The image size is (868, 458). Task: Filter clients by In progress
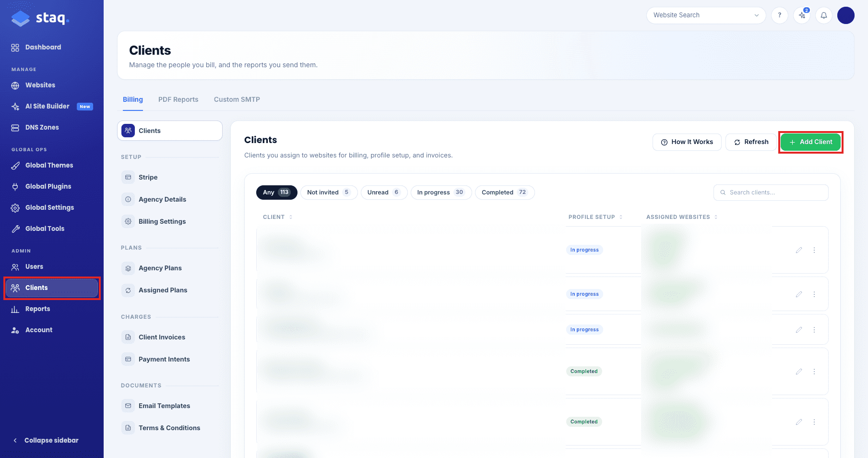441,193
